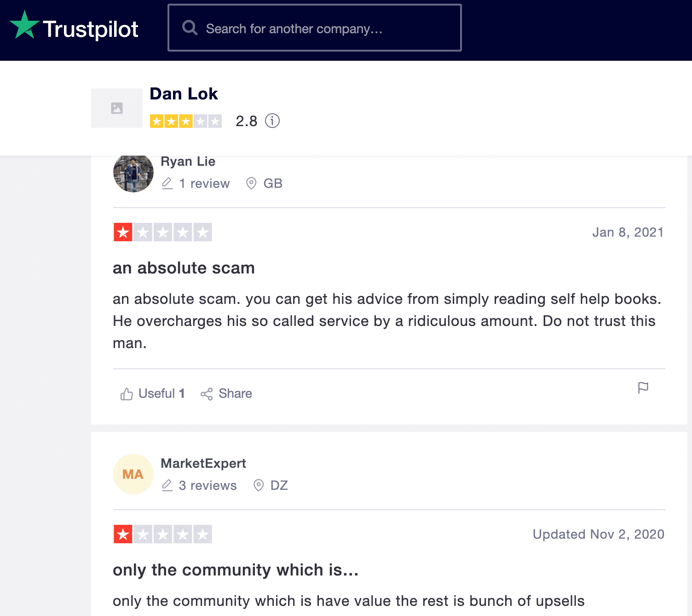
Task: Click the location pin icon beside GB
Action: [x=251, y=183]
